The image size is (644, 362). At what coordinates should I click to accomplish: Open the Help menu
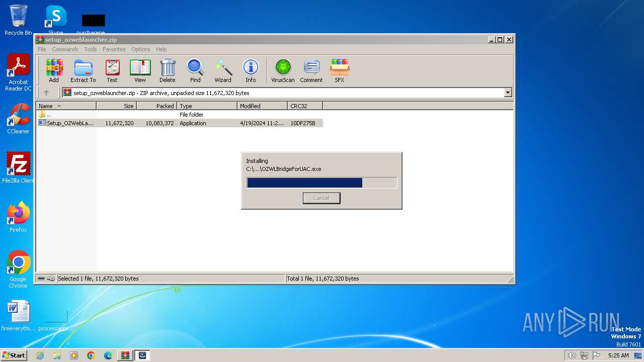tap(162, 49)
